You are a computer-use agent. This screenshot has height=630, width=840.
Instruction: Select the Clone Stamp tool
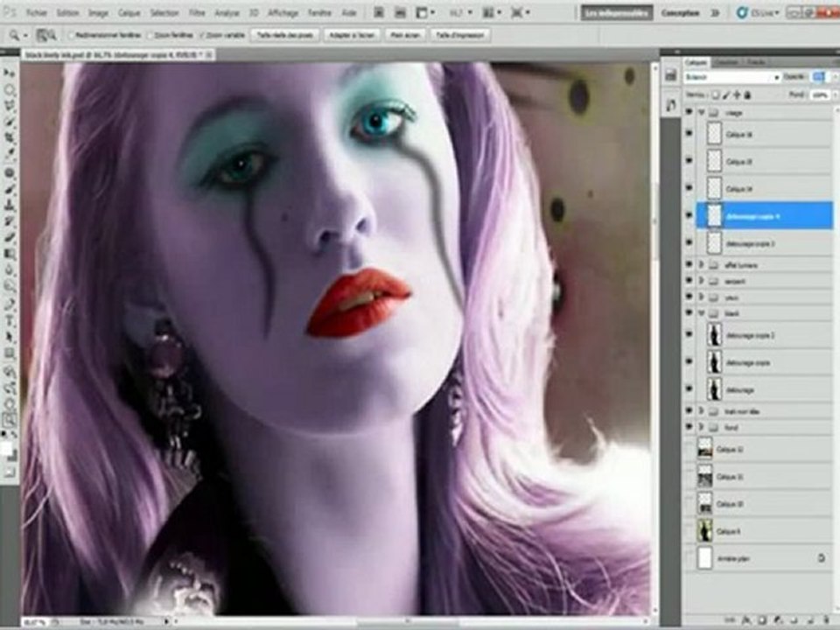click(9, 205)
